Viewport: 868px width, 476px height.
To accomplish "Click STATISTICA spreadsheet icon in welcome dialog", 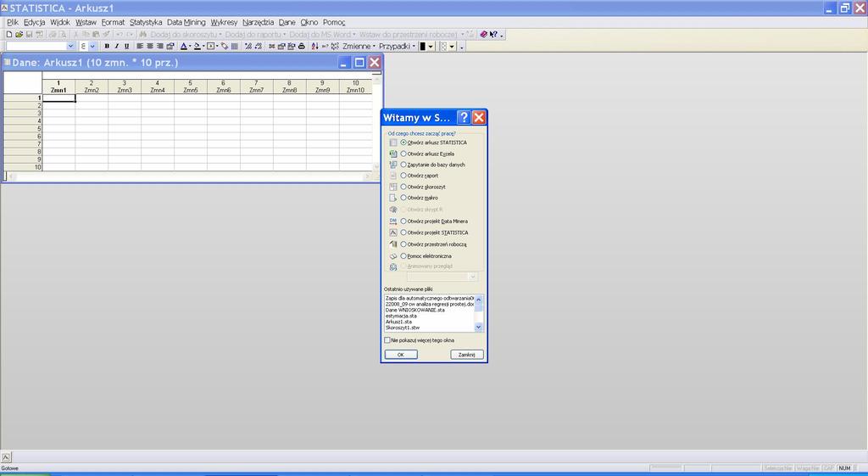I will (x=393, y=143).
